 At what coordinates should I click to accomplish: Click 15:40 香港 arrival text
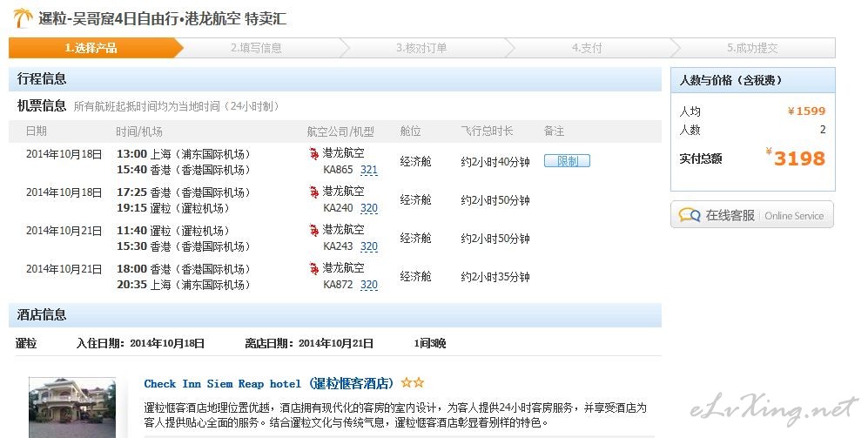[183, 170]
